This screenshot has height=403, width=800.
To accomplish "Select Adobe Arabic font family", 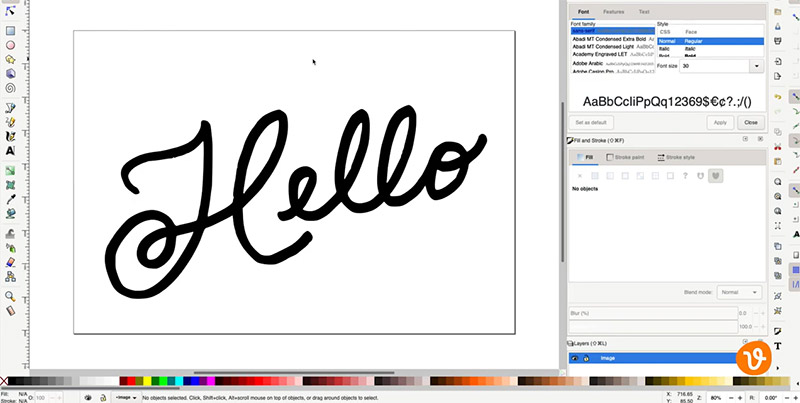I will (x=612, y=63).
